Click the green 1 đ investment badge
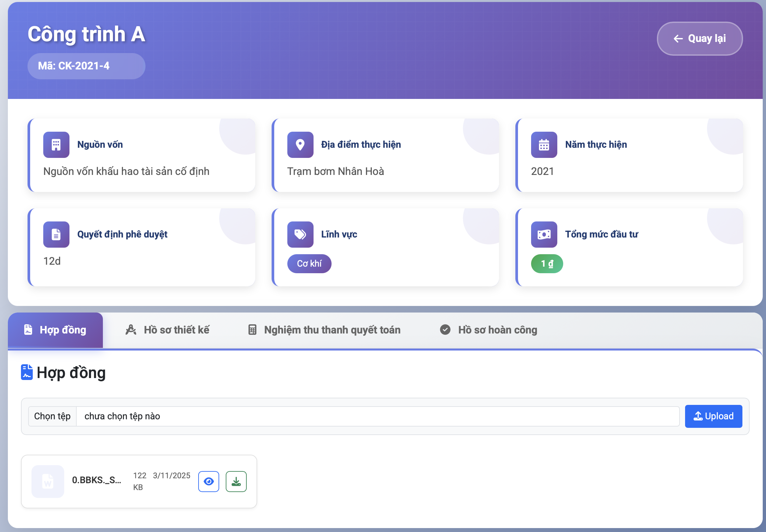The height and width of the screenshot is (532, 766). (547, 264)
